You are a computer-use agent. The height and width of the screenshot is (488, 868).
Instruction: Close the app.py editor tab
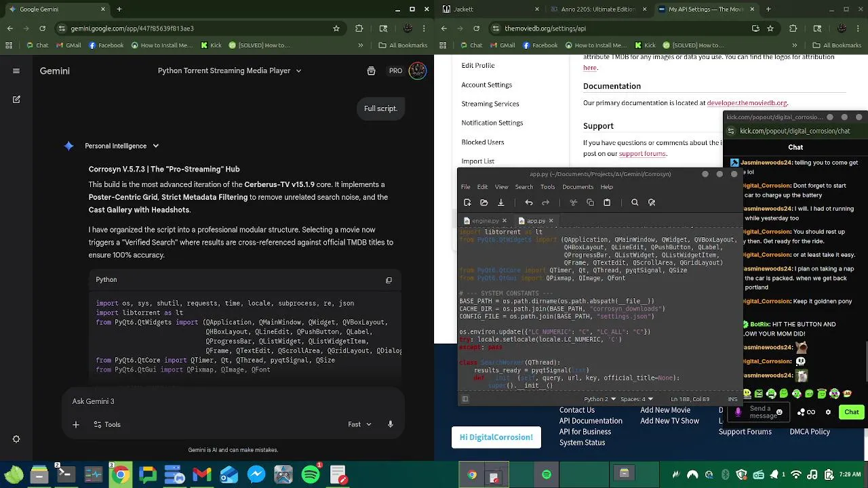[551, 221]
